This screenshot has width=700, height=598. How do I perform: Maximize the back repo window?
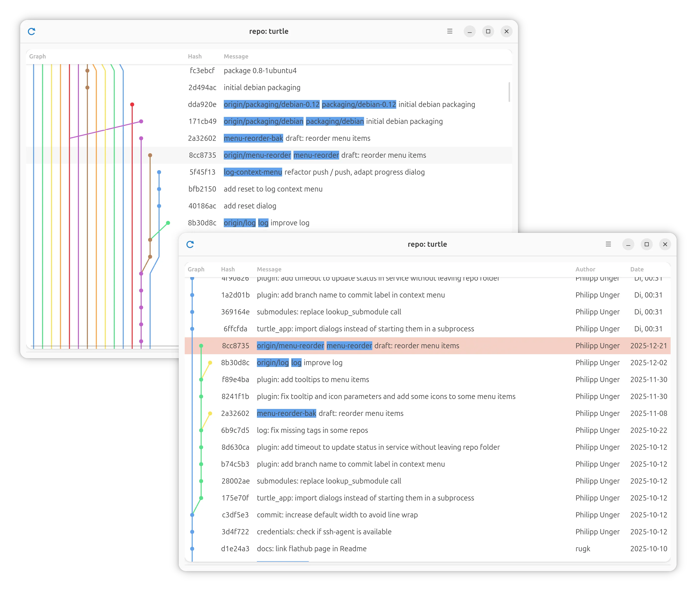point(488,31)
